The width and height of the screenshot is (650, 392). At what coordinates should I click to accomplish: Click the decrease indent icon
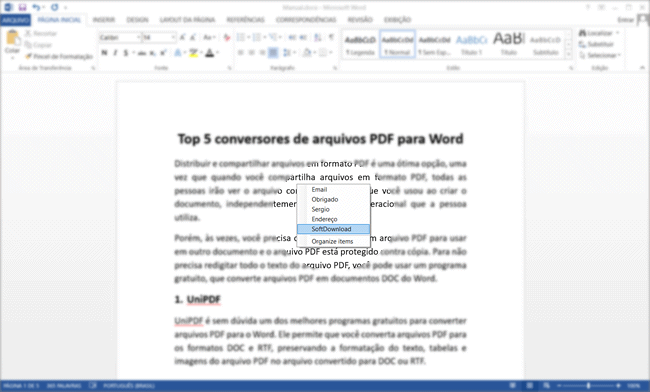point(292,38)
